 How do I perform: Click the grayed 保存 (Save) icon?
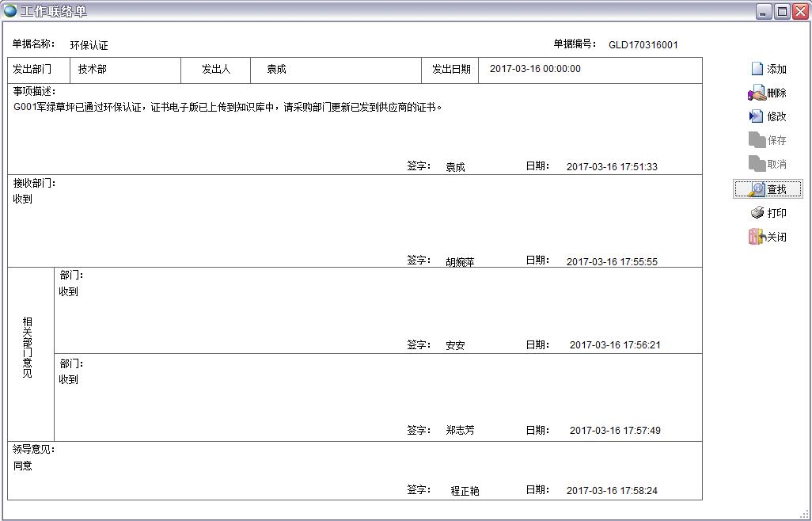point(757,140)
